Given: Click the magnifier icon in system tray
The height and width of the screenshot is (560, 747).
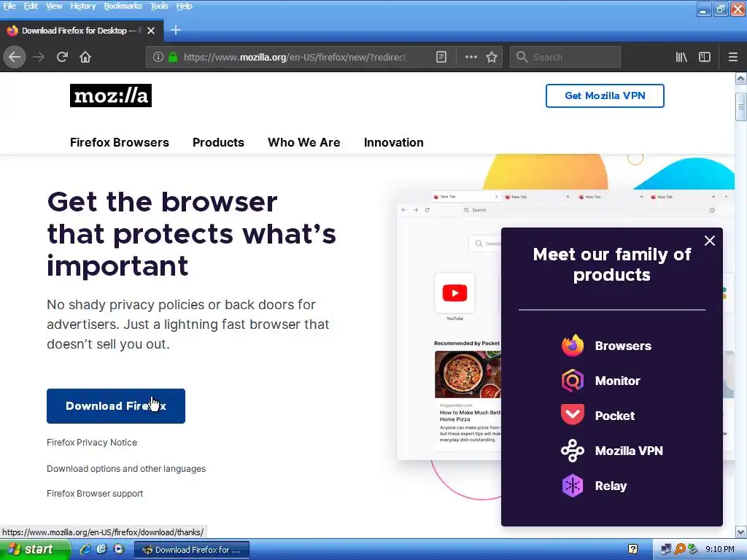Looking at the screenshot, I should pos(680,549).
